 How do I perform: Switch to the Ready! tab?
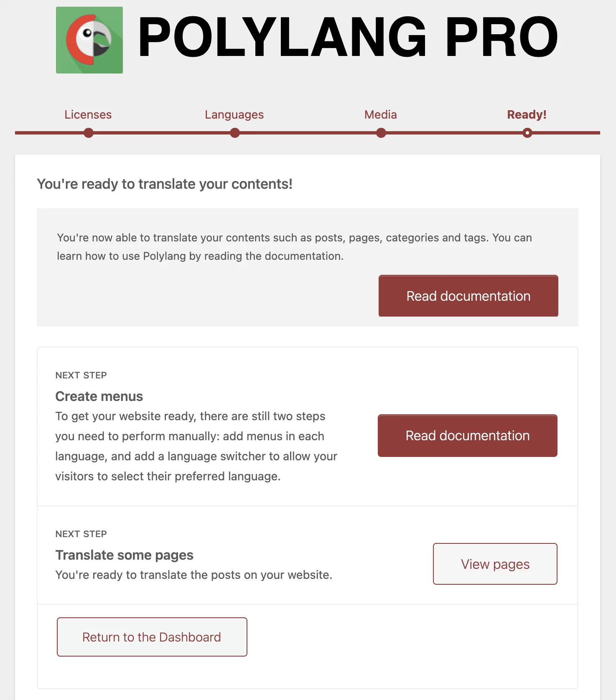(x=526, y=114)
